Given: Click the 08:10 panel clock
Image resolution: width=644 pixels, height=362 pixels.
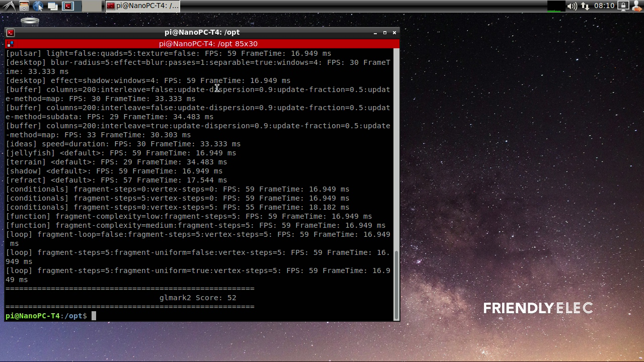Looking at the screenshot, I should pos(604,6).
